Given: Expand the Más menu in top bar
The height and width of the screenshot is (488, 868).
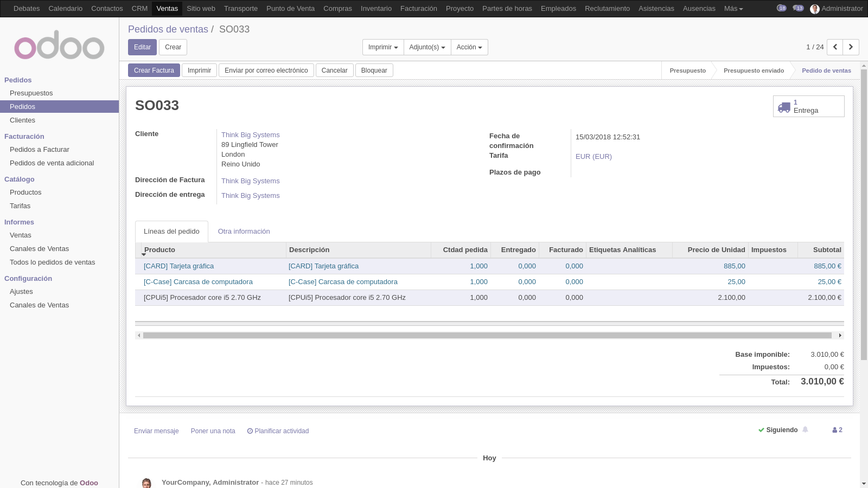Looking at the screenshot, I should (x=733, y=9).
